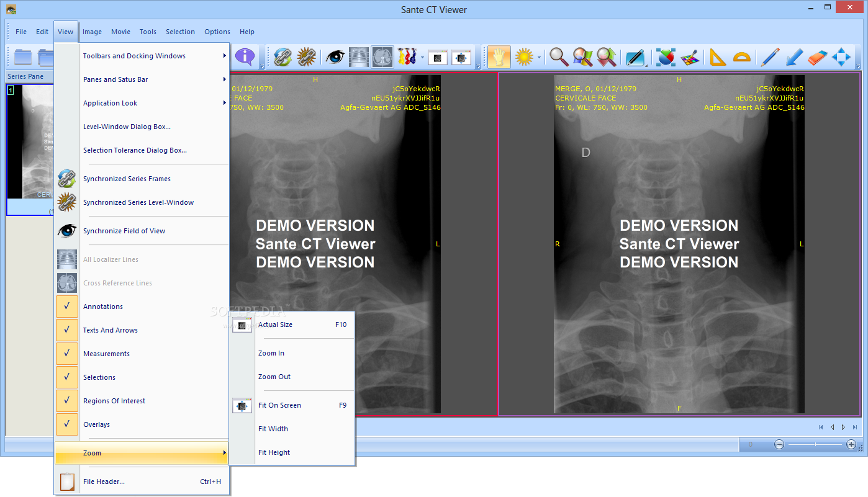This screenshot has height=497, width=868.
Task: Choose File Header... entry
Action: point(142,481)
